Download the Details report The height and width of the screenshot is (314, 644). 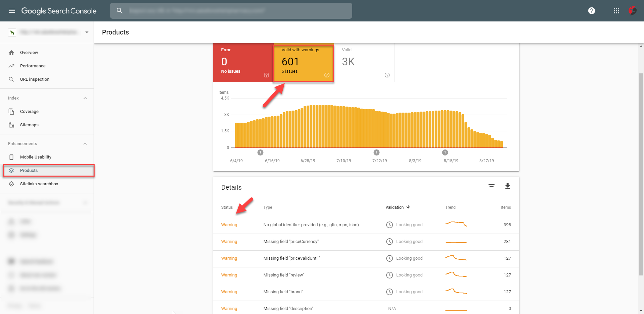point(507,186)
